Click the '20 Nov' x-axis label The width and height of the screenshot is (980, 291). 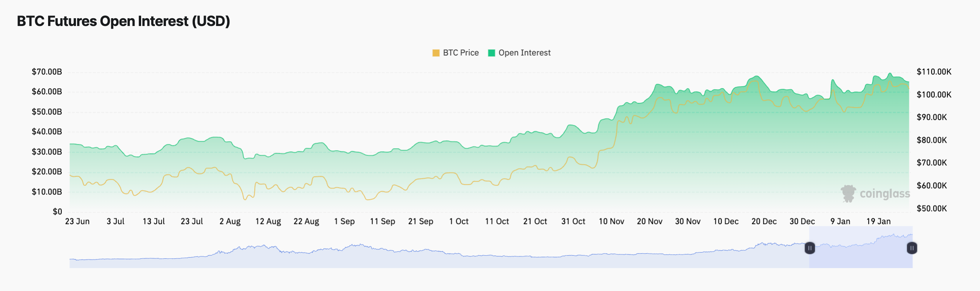click(x=649, y=222)
